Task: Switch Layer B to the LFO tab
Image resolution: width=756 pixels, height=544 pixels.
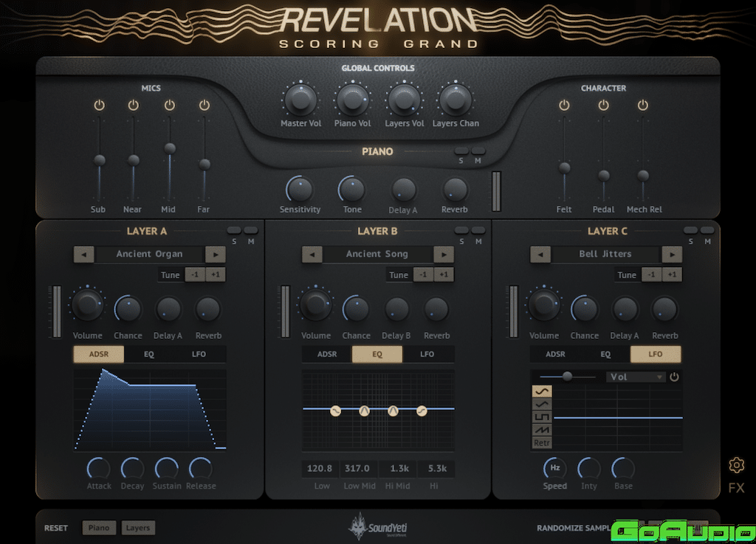Action: tap(427, 354)
